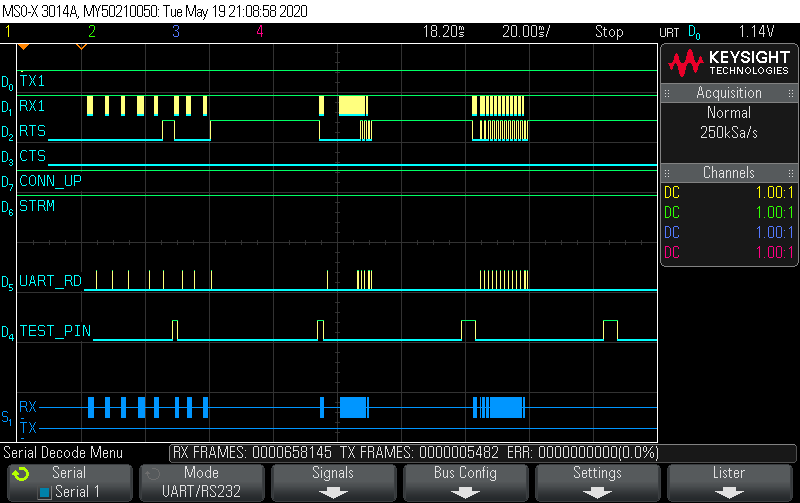Click the MSO-X 3014A timestamp header

click(155, 11)
